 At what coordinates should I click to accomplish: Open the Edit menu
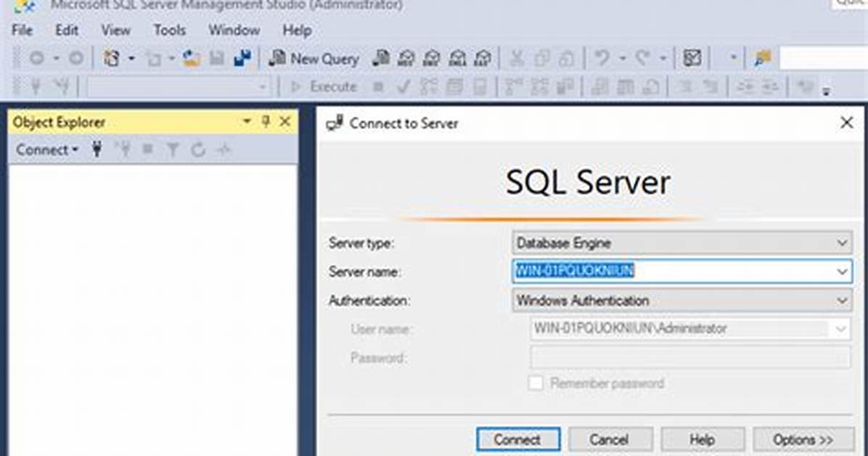click(67, 30)
